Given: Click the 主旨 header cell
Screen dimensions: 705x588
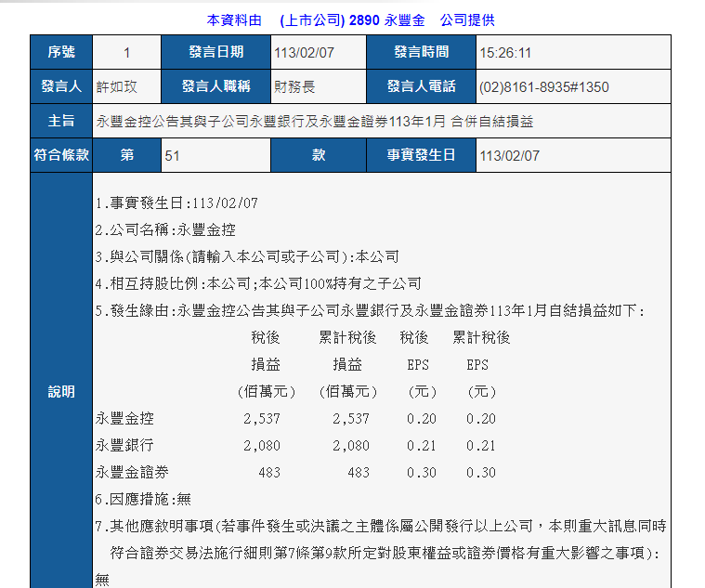Looking at the screenshot, I should (x=61, y=121).
